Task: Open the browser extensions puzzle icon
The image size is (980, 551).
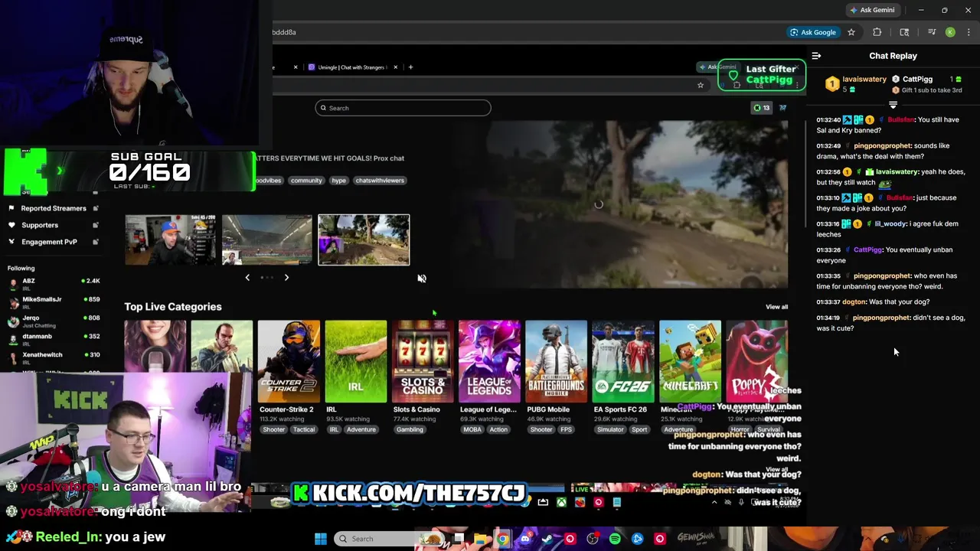Action: pos(877,32)
